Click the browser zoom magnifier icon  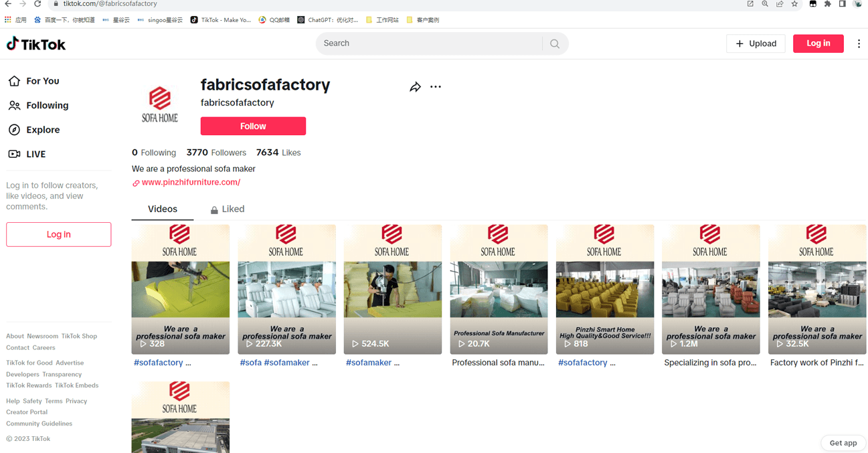pos(765,4)
